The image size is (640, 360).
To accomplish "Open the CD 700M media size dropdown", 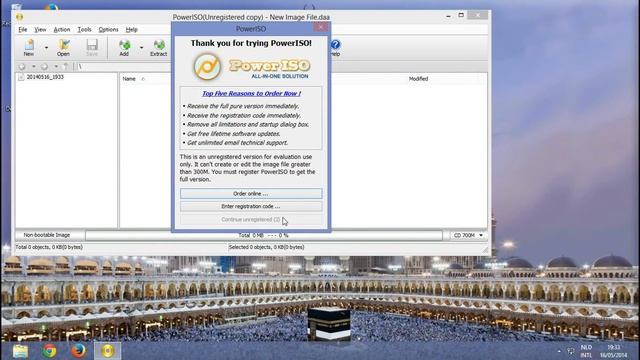I will click(468, 236).
